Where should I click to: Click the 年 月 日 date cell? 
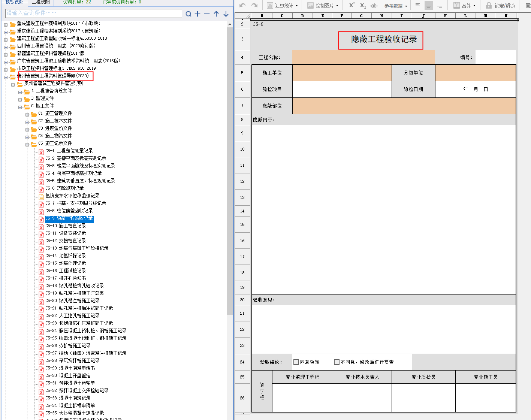476,89
